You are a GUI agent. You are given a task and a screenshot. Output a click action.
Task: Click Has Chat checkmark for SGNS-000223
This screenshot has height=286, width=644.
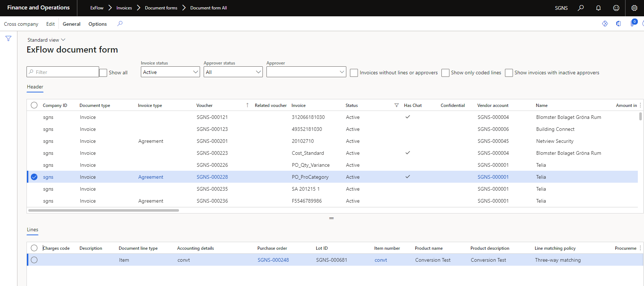click(408, 153)
